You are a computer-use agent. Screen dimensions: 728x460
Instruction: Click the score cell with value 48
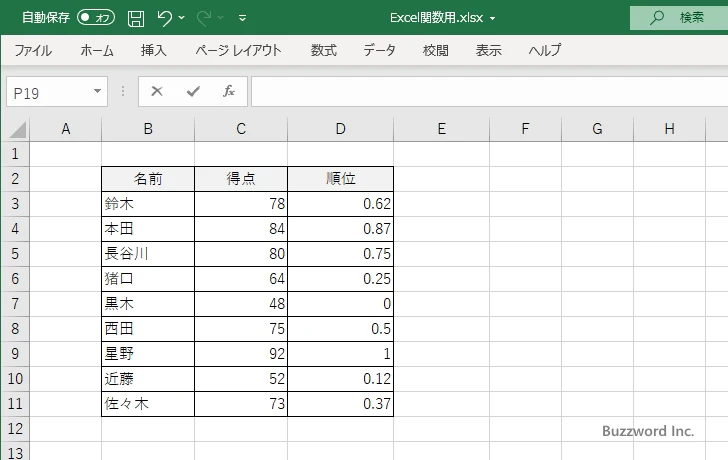(240, 304)
